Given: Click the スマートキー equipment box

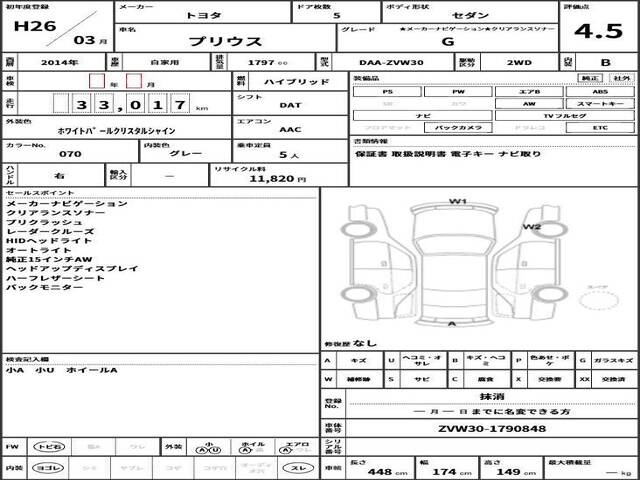Looking at the screenshot, I should [600, 104].
